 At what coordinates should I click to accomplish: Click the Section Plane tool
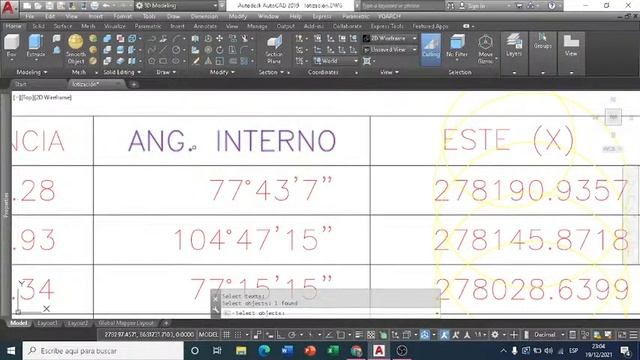[x=274, y=49]
